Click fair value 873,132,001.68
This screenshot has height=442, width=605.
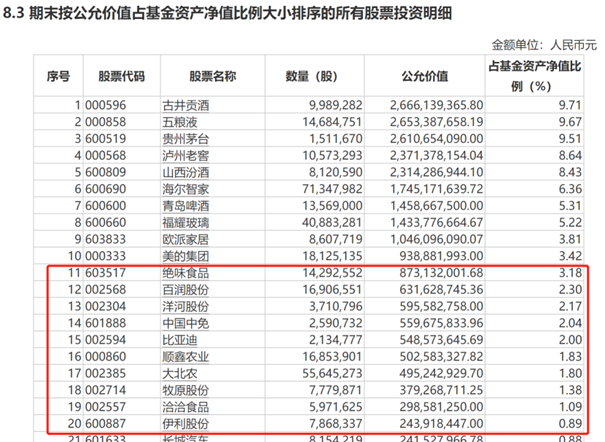point(441,273)
